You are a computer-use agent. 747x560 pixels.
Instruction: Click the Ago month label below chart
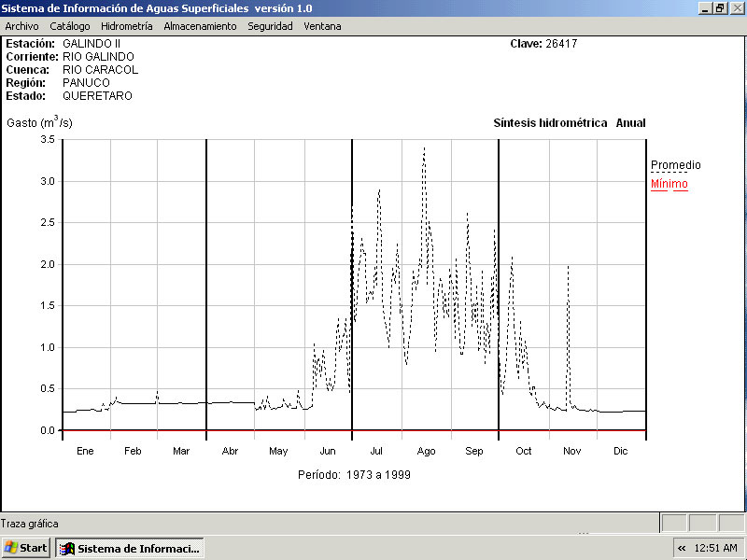point(426,451)
